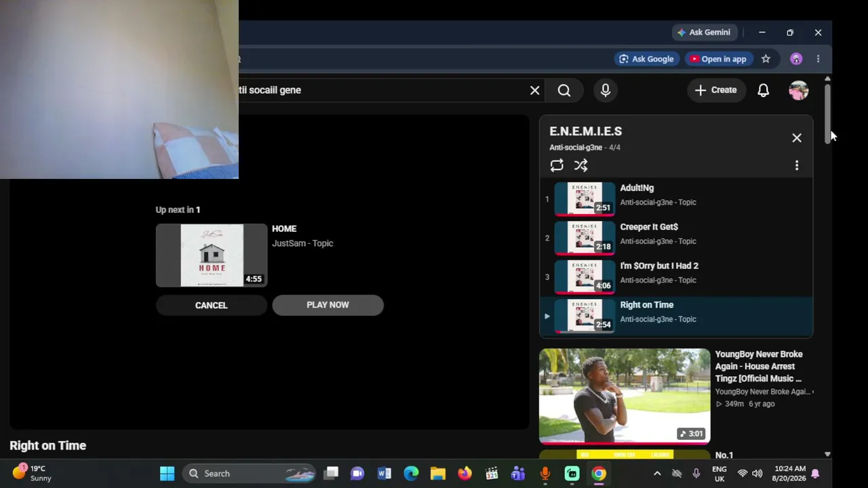Show hidden system tray icons
The image size is (868, 488).
(x=656, y=474)
